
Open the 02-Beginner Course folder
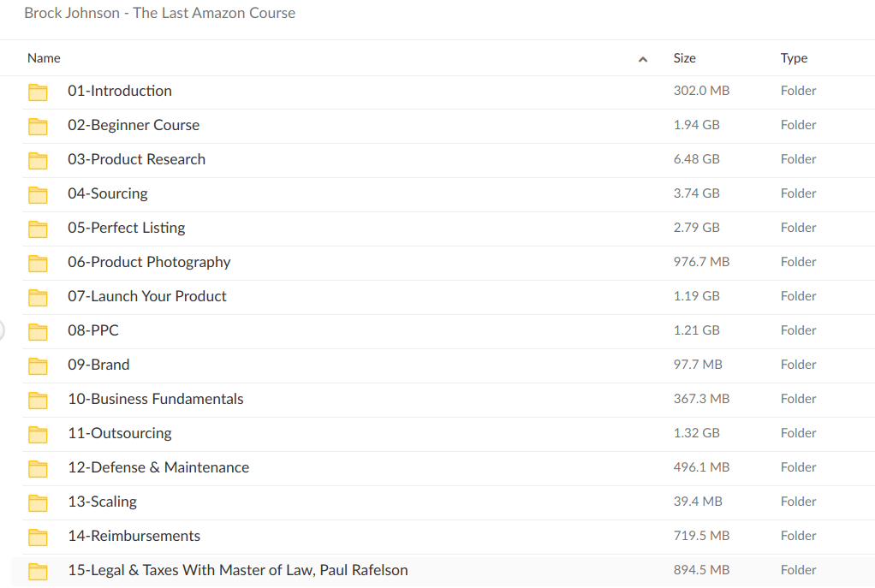pyautogui.click(x=134, y=125)
